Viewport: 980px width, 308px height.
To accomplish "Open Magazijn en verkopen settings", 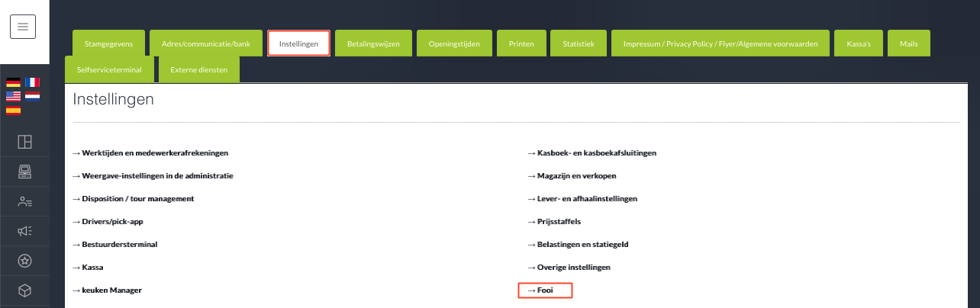I will (x=572, y=175).
